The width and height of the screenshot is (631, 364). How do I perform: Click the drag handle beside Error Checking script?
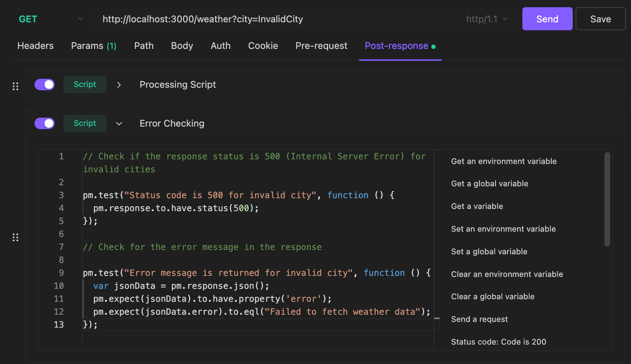point(15,237)
